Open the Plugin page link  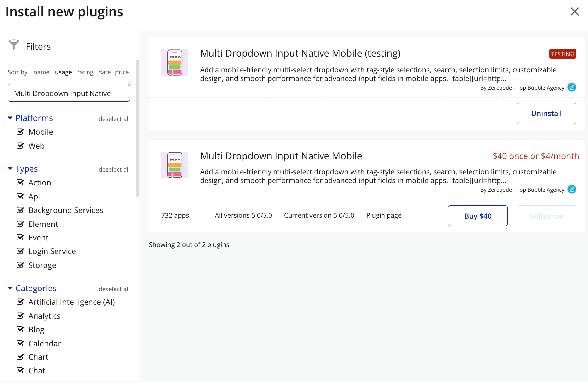click(383, 216)
